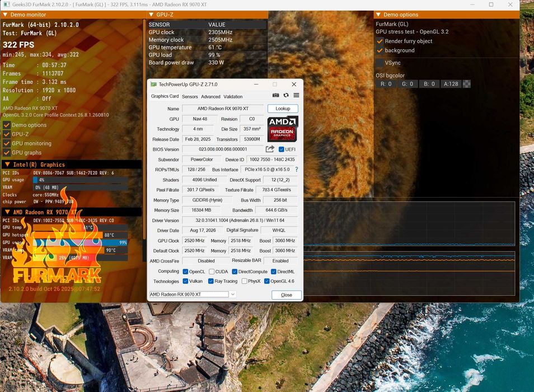
Task: Minimize the GPU-Z window
Action: [256, 84]
